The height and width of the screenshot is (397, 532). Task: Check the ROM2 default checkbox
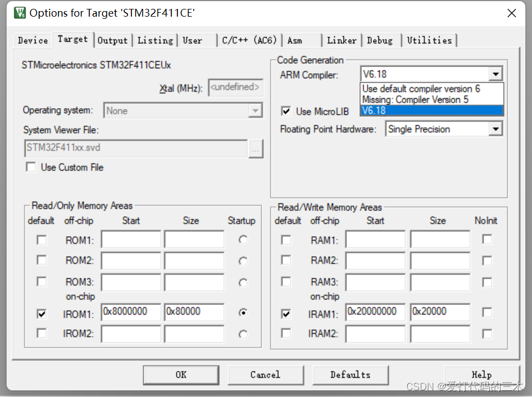pyautogui.click(x=42, y=260)
